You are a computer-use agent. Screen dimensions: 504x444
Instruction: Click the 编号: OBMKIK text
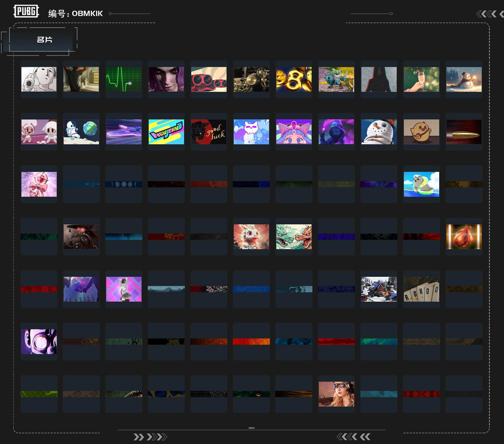pos(75,13)
